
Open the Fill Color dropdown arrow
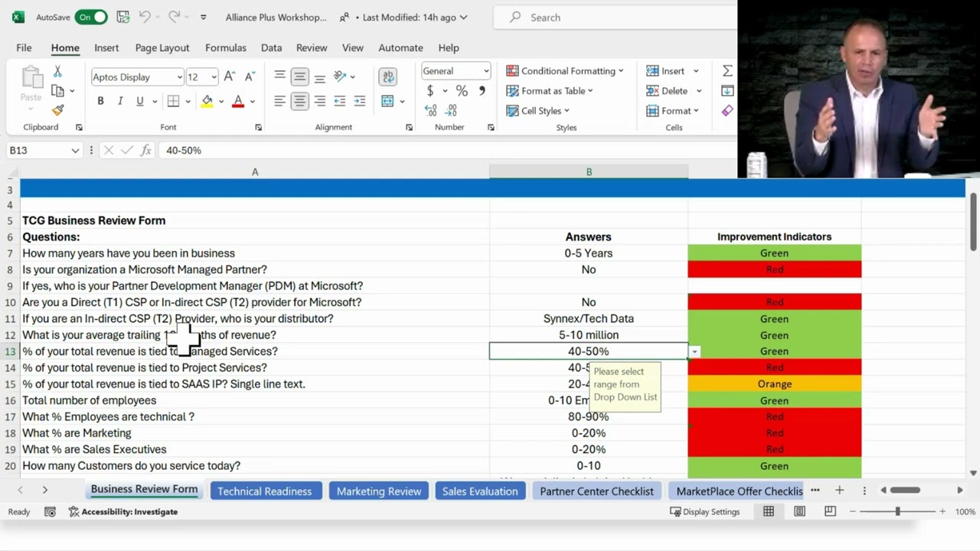click(x=221, y=101)
